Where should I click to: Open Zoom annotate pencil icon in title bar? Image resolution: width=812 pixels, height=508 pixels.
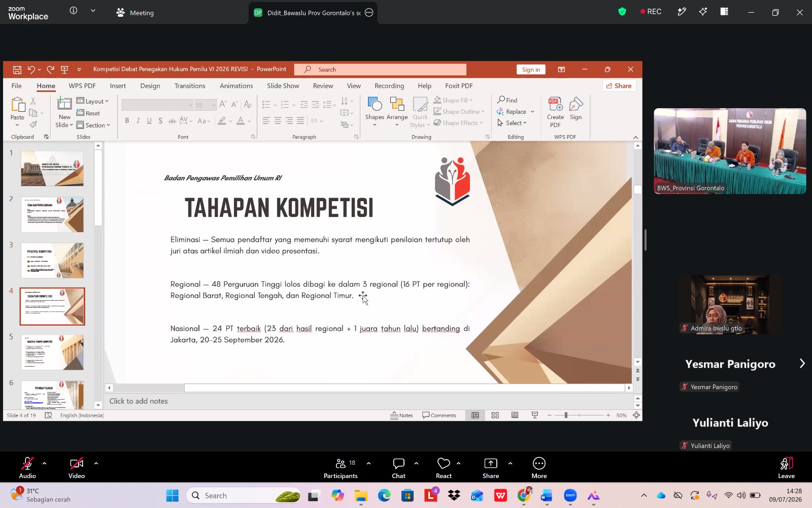pyautogui.click(x=682, y=12)
